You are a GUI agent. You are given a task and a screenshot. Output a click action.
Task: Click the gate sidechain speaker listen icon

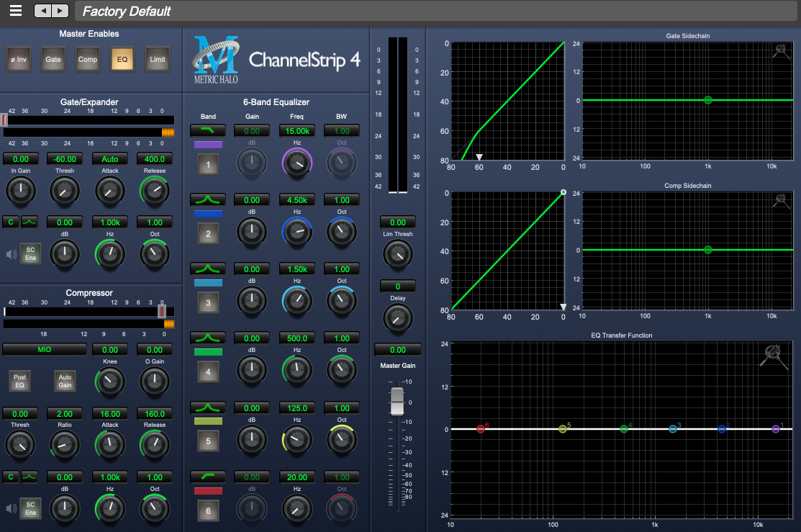click(x=11, y=253)
